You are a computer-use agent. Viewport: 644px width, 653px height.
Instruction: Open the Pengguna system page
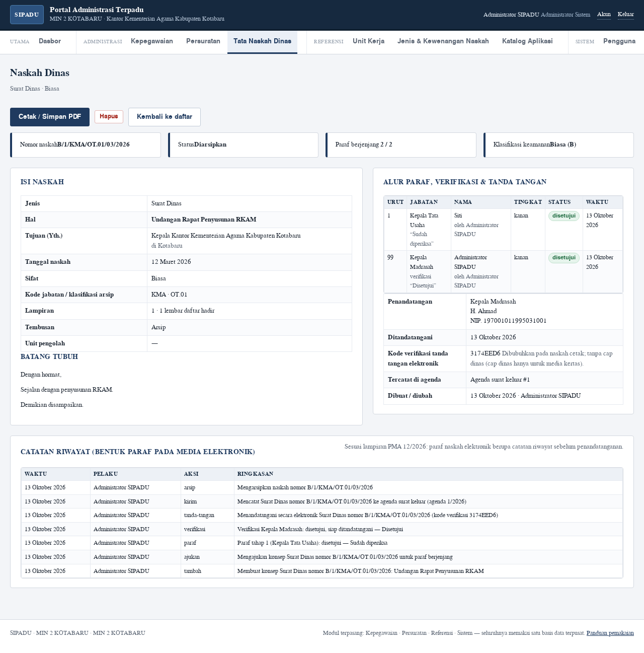point(619,41)
